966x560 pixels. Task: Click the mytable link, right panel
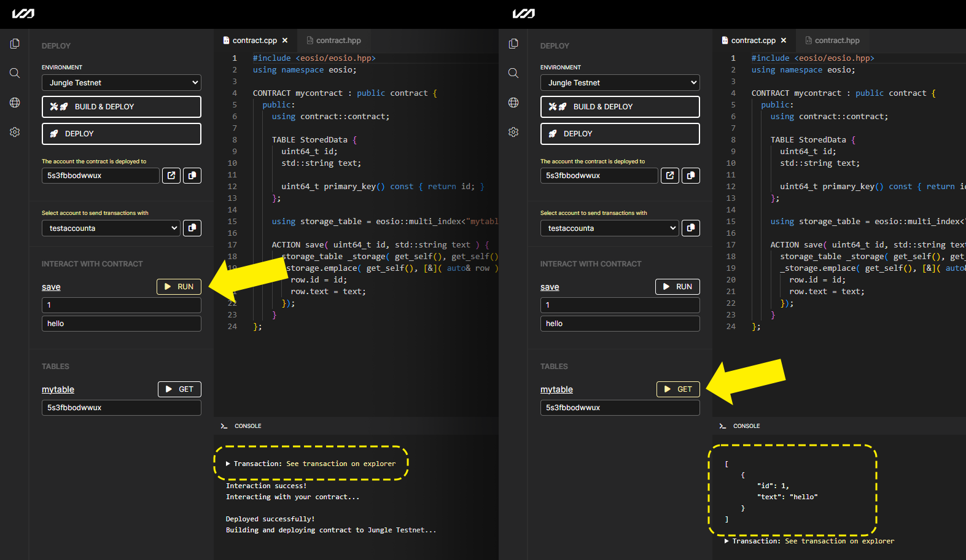pos(556,389)
